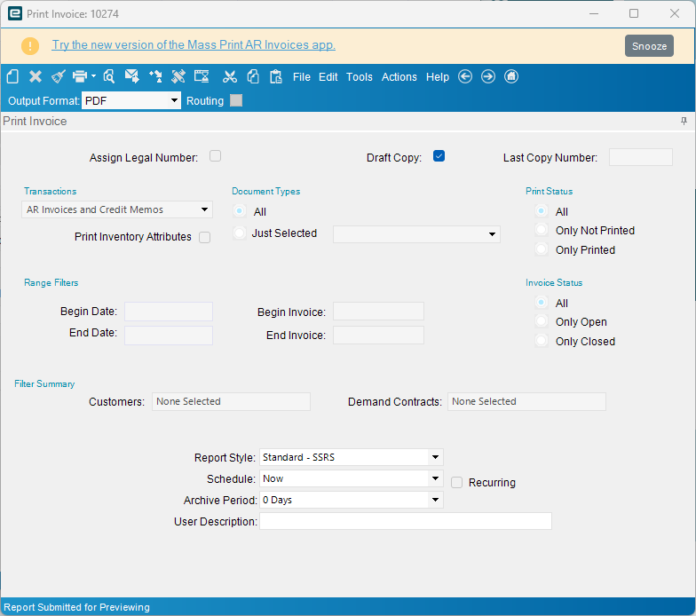The width and height of the screenshot is (696, 616).
Task: Open the Mass Print AR Invoices app link
Action: coord(194,44)
